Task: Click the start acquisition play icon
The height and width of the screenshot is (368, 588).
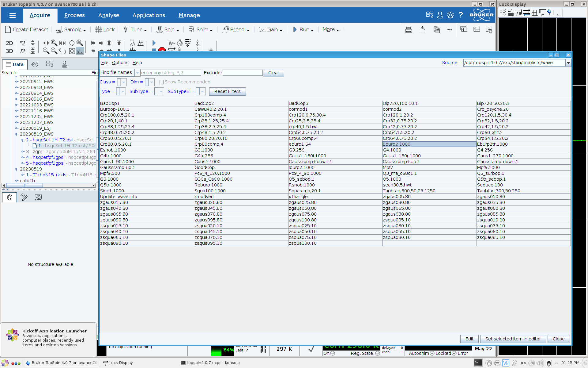Action: [x=154, y=43]
